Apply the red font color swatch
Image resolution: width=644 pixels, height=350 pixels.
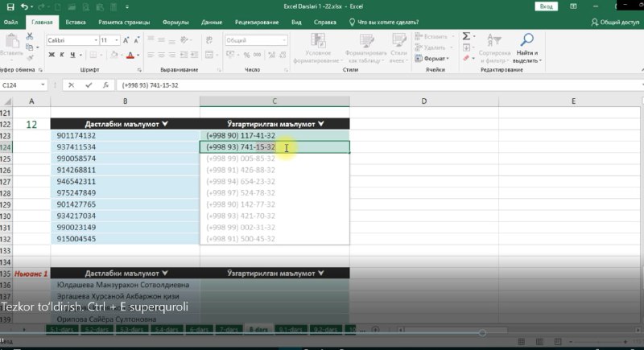point(130,55)
